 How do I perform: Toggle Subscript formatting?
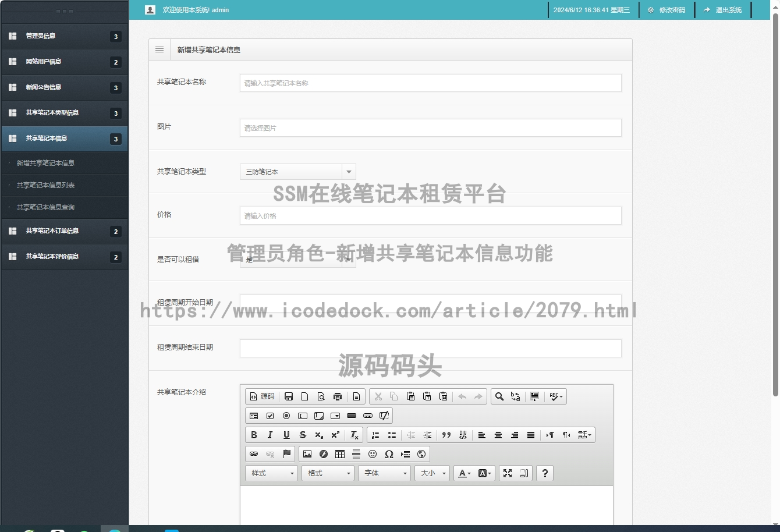coord(319,435)
